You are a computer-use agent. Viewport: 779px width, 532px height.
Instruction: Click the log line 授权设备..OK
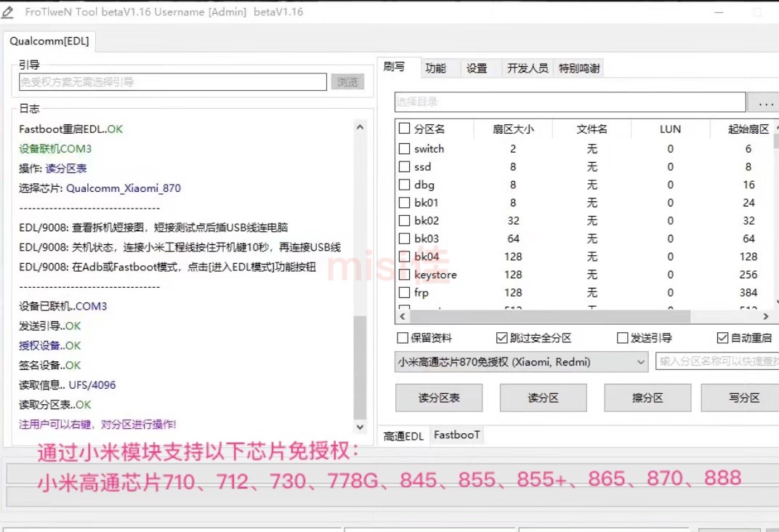coord(49,346)
